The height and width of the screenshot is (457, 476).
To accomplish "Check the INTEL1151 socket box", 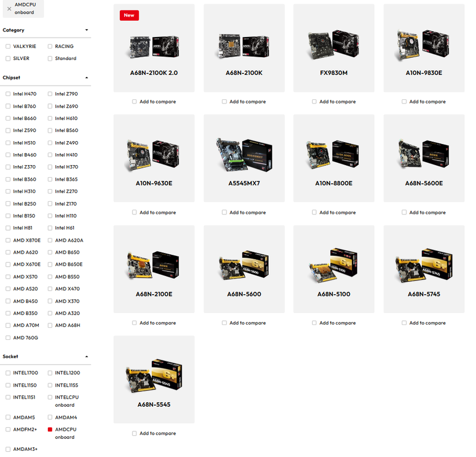I will tap(8, 398).
